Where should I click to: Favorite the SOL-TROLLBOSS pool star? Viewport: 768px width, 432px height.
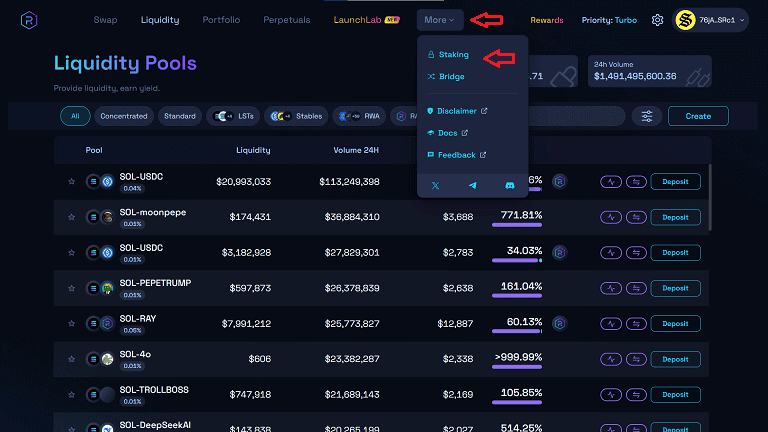tap(72, 395)
